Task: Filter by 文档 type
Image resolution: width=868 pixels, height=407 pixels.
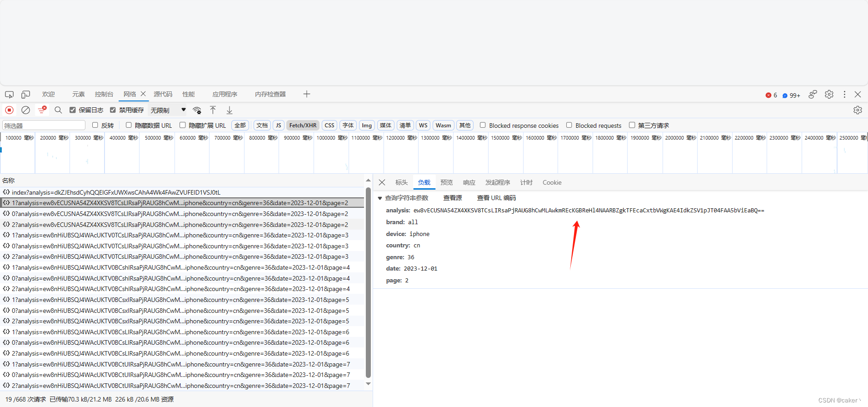Action: [x=262, y=125]
